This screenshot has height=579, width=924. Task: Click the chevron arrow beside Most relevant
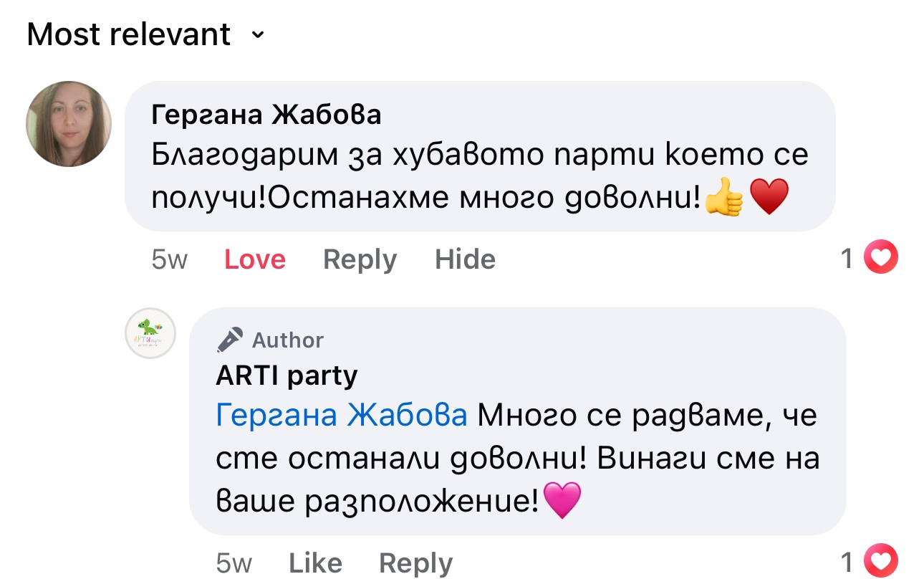click(x=259, y=35)
